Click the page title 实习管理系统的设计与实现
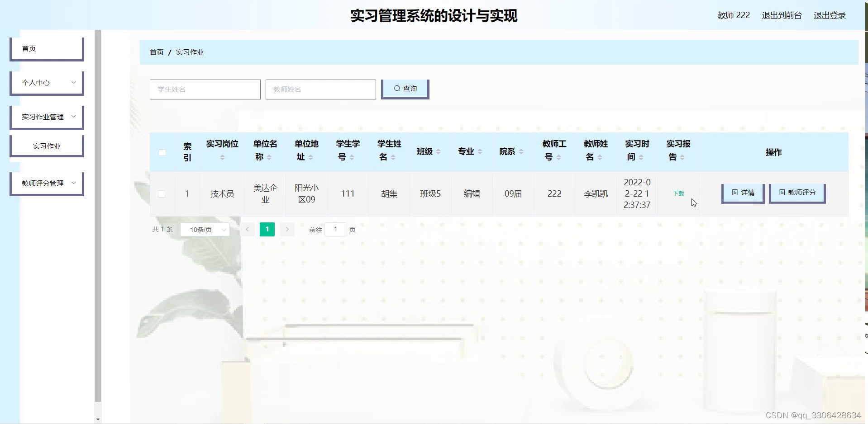Viewport: 868px width, 424px height. tap(434, 16)
